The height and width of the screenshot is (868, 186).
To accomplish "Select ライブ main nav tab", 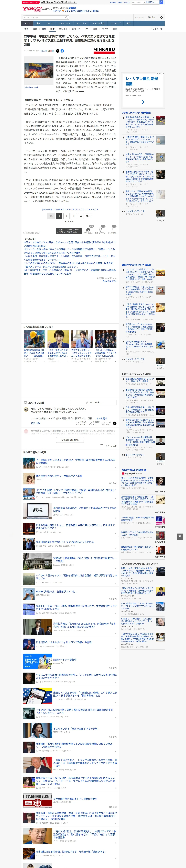I will point(49,23).
